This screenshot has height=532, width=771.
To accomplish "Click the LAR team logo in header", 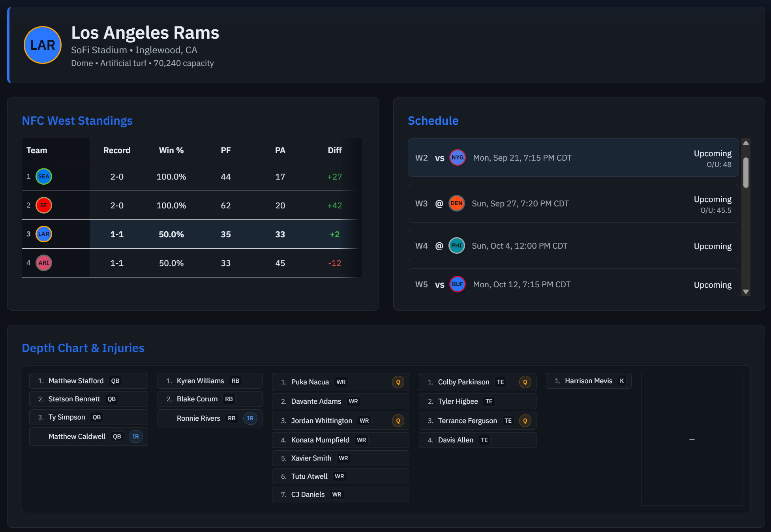I will click(x=43, y=45).
